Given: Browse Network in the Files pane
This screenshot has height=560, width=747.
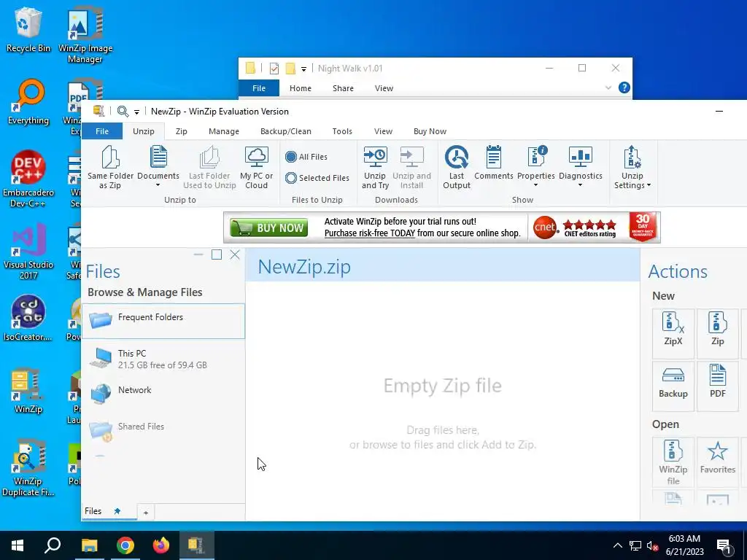Looking at the screenshot, I should (163, 393).
